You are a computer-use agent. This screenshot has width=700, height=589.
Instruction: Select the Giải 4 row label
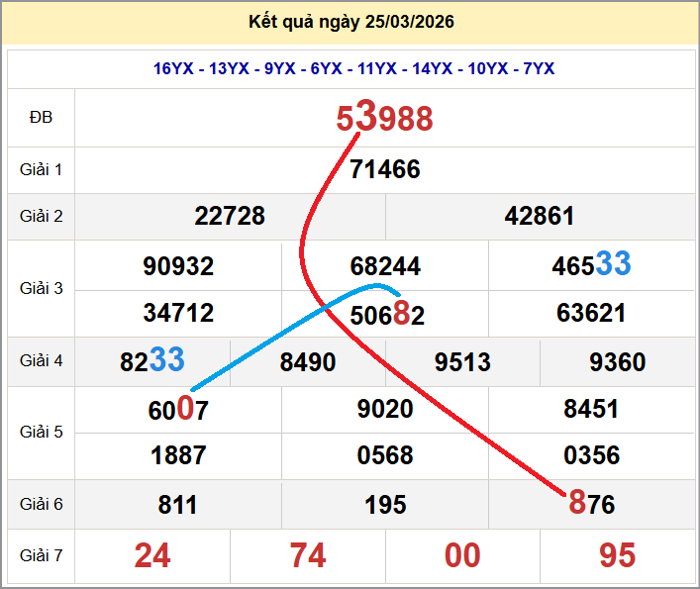[41, 361]
